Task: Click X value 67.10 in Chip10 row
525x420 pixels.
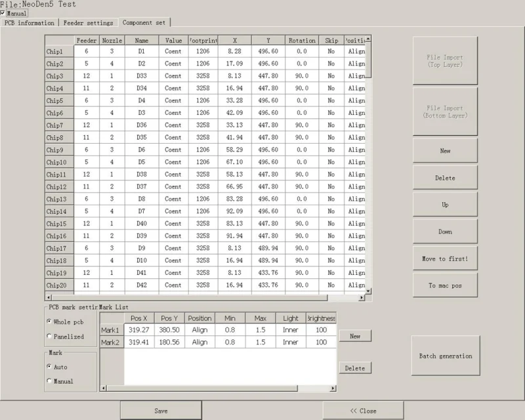Action: point(234,162)
